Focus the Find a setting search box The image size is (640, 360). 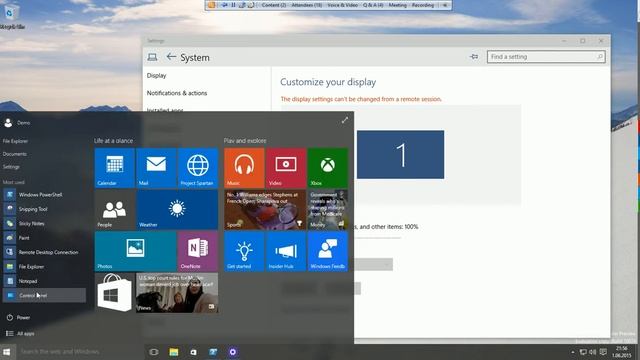pyautogui.click(x=546, y=57)
